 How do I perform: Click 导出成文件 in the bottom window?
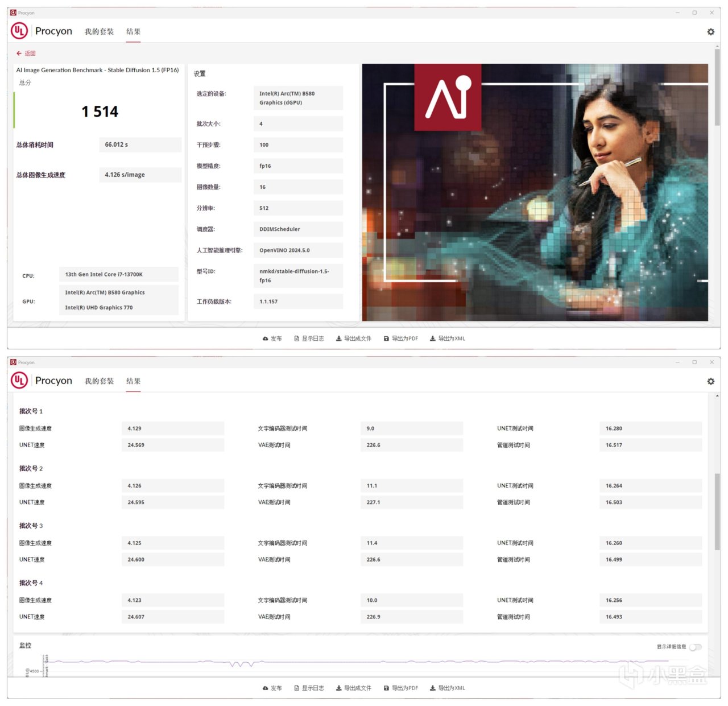[x=353, y=688]
